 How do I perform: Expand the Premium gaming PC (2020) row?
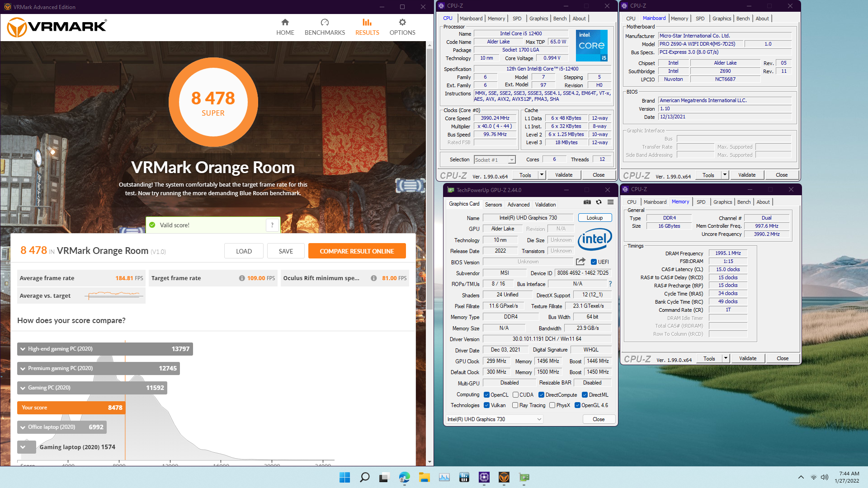99,368
